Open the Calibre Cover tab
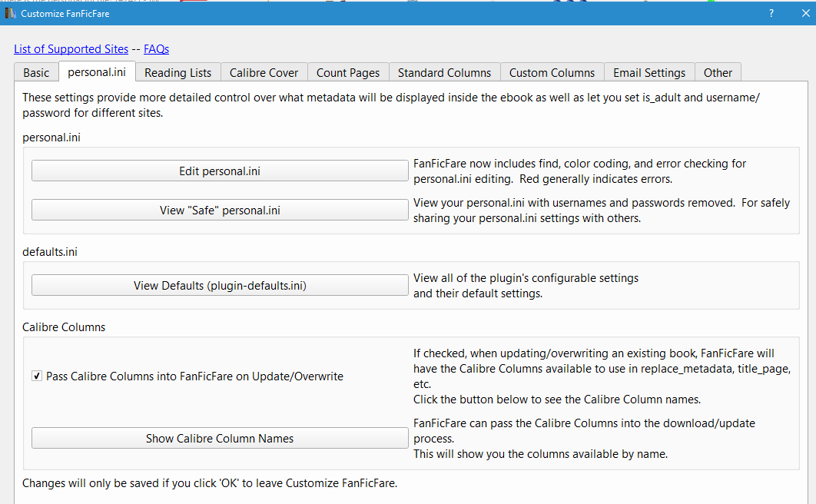The height and width of the screenshot is (504, 816). [x=264, y=73]
